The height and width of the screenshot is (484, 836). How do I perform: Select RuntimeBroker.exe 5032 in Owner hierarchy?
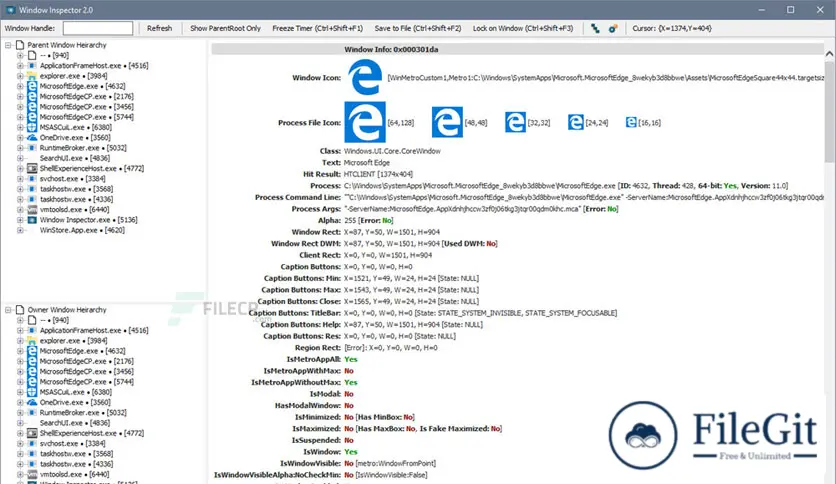coord(83,413)
